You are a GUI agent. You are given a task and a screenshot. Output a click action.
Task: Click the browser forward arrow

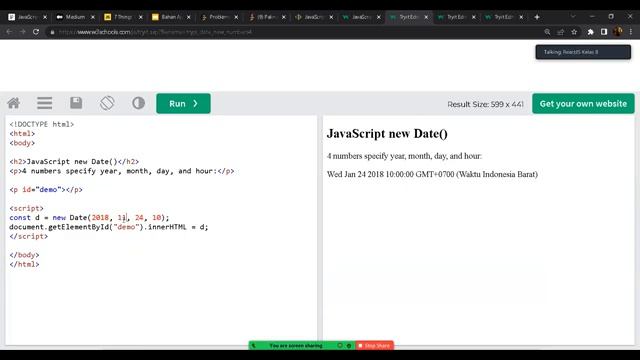pos(22,32)
